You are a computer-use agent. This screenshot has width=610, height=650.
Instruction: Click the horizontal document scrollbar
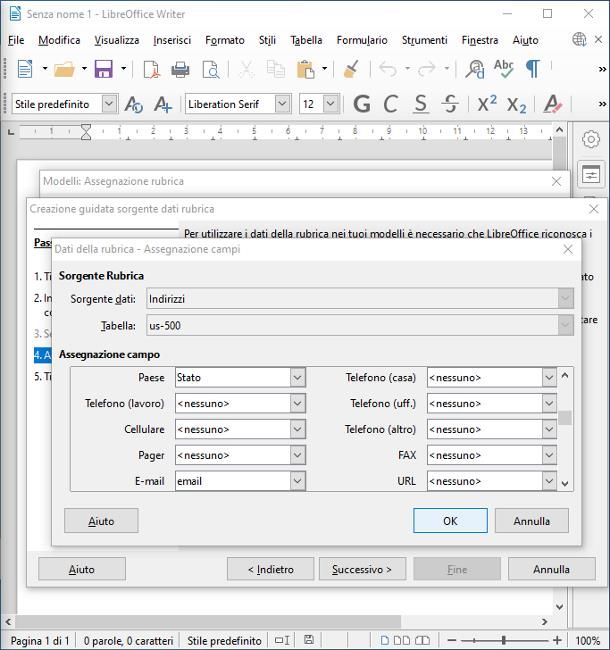click(208, 621)
